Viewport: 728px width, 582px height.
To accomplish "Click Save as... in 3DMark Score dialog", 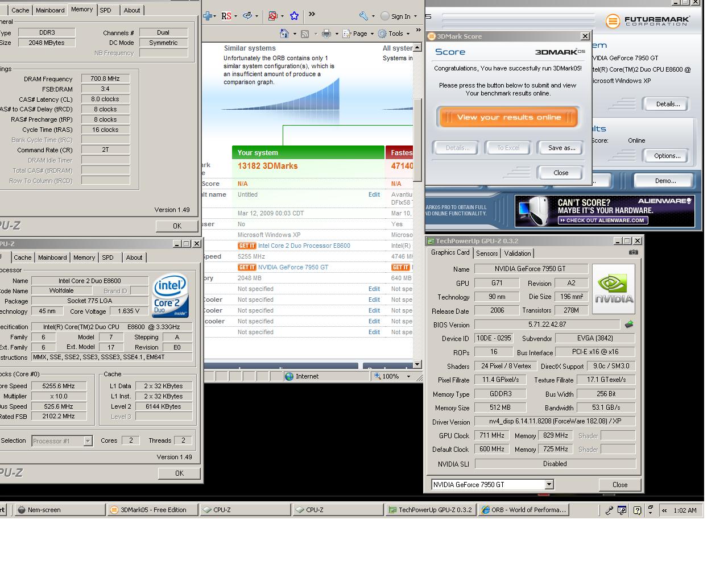I will pyautogui.click(x=561, y=148).
